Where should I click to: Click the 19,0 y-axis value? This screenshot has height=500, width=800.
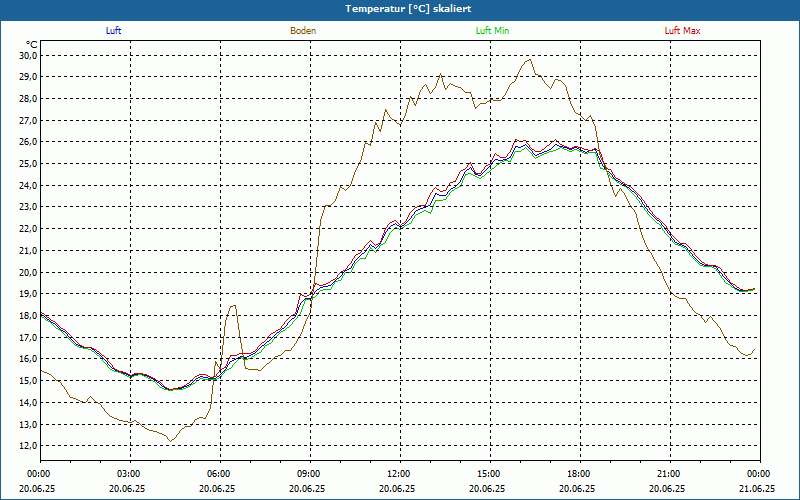28,294
